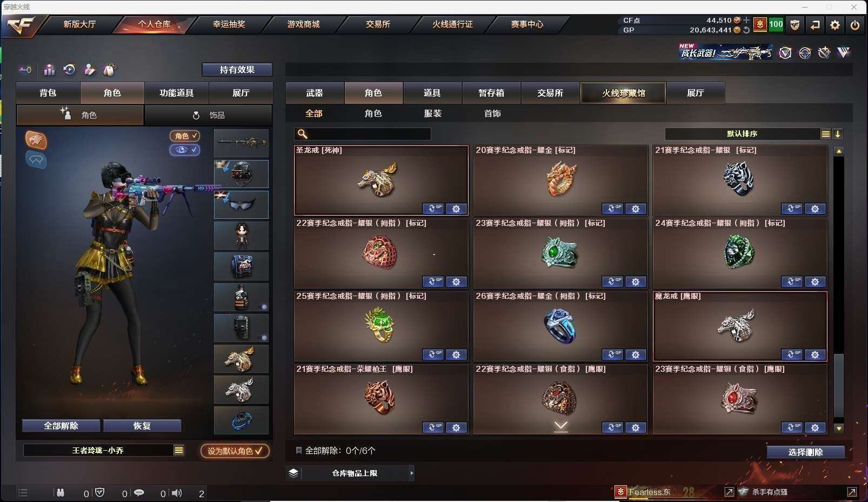Click the 选择删除 button
Viewport: 868px width, 502px height.
pyautogui.click(x=805, y=452)
